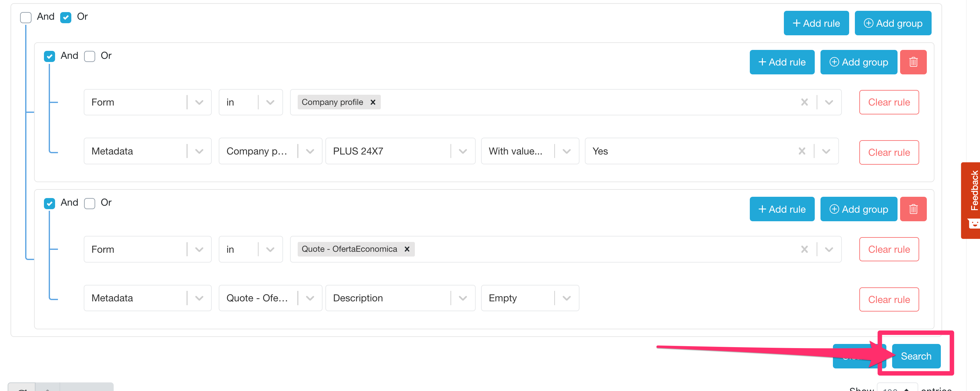Click the Search button
This screenshot has width=980, height=391.
click(x=916, y=356)
